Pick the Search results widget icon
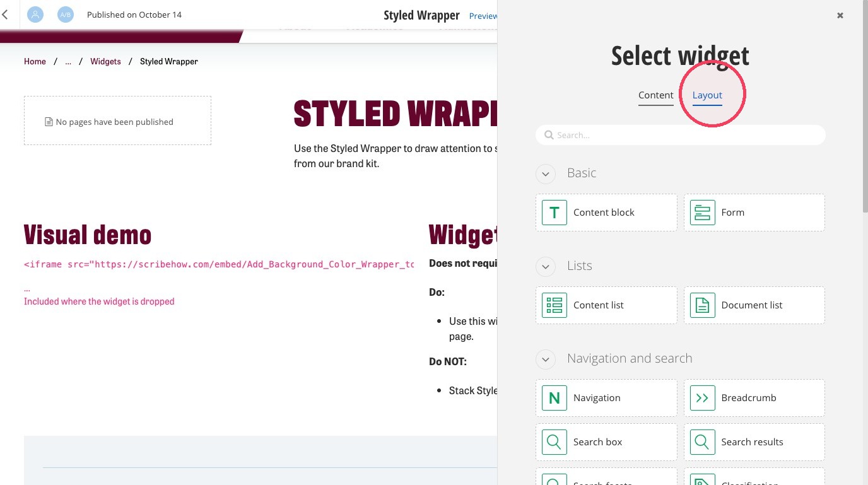Image resolution: width=868 pixels, height=485 pixels. click(x=702, y=442)
